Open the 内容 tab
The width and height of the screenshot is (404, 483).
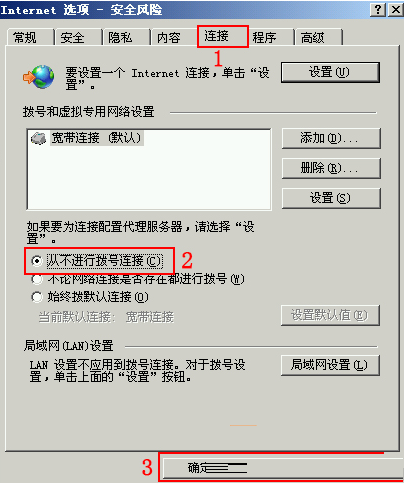tap(173, 37)
